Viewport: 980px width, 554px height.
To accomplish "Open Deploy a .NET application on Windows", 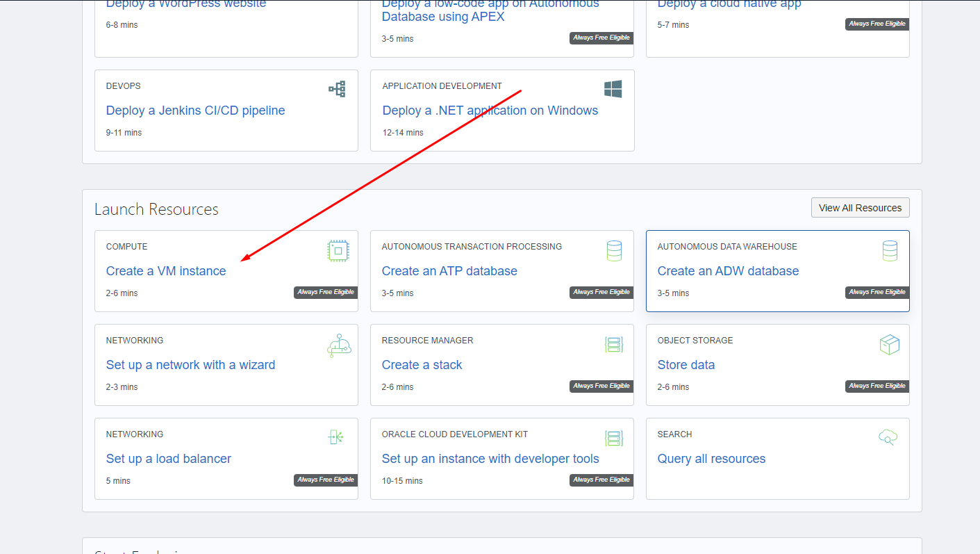I will pos(490,111).
